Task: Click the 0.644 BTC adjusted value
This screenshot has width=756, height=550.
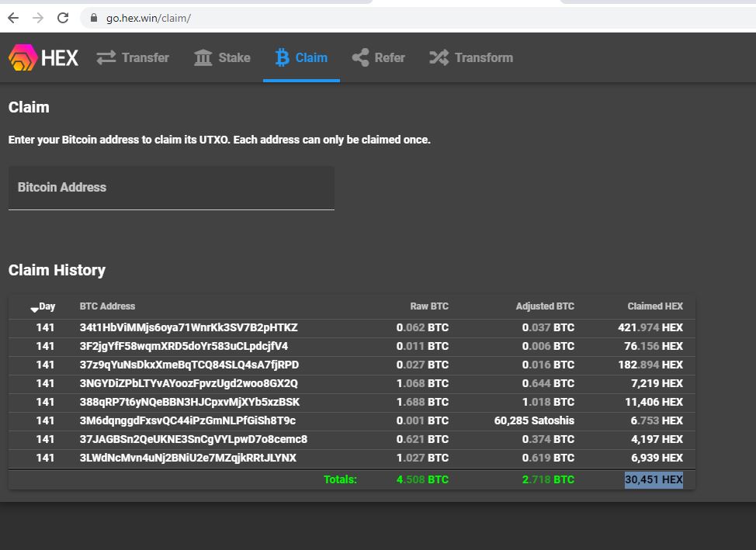Action: coord(548,384)
